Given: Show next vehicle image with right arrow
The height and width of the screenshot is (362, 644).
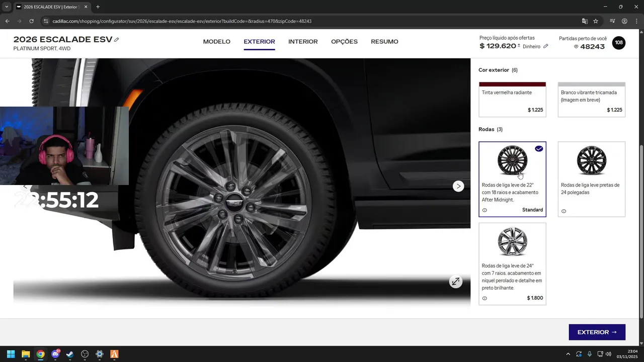Looking at the screenshot, I should tap(458, 186).
